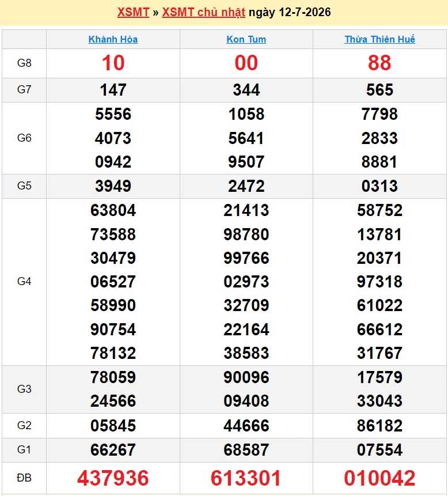Click G1 value 07554
Viewport: 448px width, 496px height.
(379, 450)
